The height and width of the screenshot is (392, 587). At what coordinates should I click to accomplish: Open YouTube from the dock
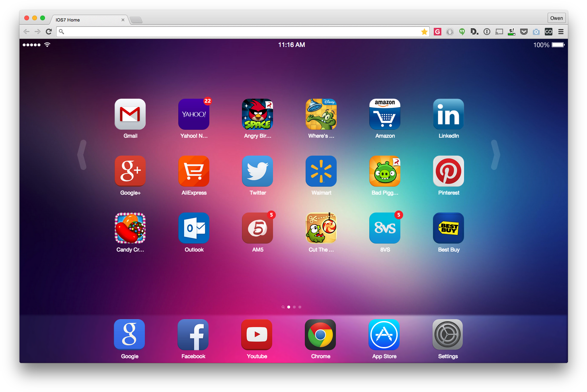257,335
